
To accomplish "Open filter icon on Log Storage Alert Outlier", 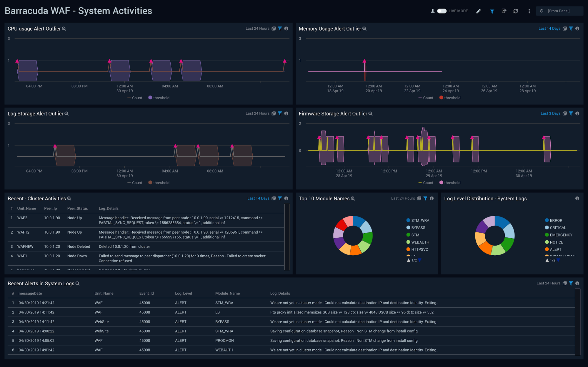I will pos(280,113).
